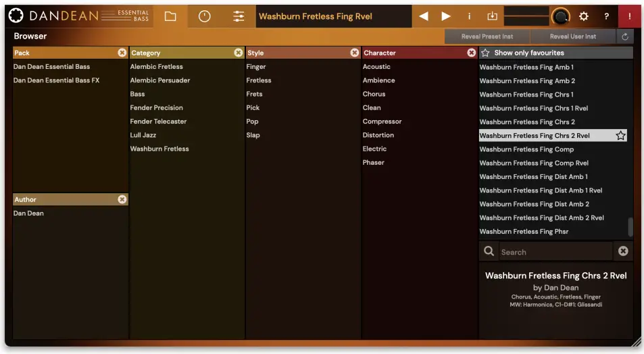Clear the search field

click(x=623, y=251)
